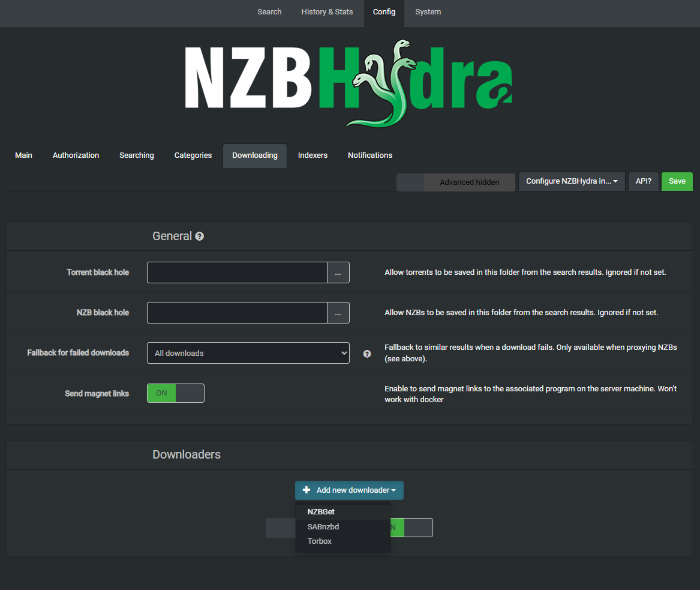Toggle Advanced hidden switch
Viewport: 700px width, 590px height.
(456, 182)
